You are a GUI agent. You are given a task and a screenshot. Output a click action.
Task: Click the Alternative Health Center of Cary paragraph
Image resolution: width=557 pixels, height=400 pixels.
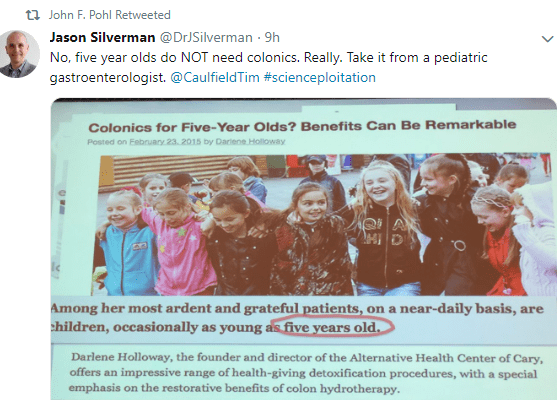pyautogui.click(x=305, y=373)
